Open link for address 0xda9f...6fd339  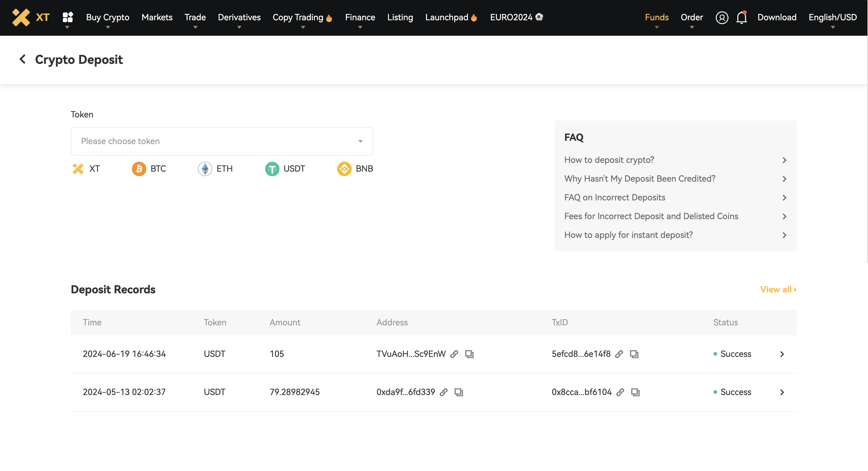pos(443,392)
